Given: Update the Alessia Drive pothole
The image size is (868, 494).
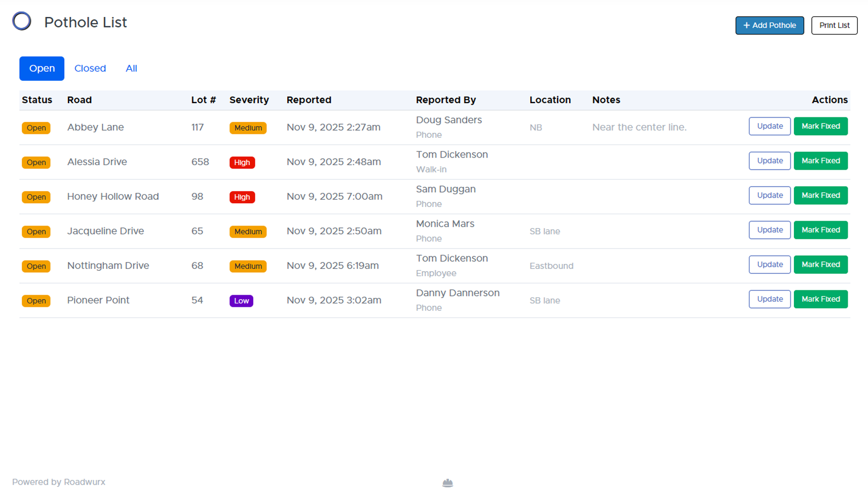Looking at the screenshot, I should 769,161.
